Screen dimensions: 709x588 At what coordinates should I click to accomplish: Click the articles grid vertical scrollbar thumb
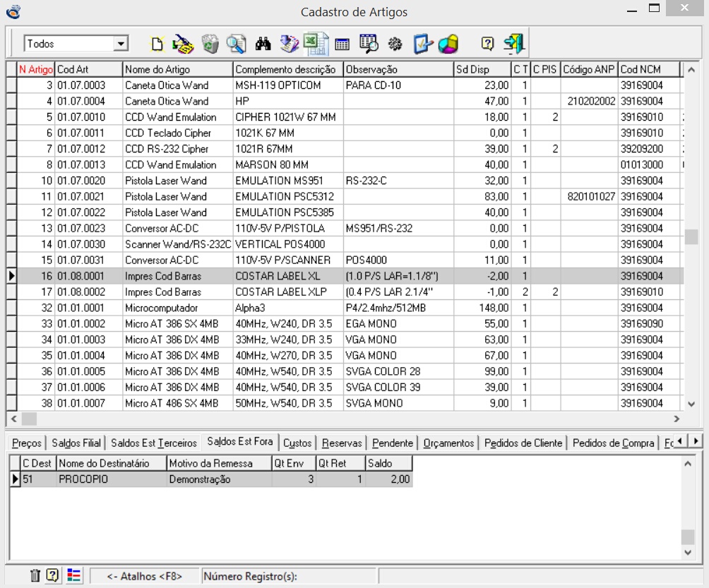(691, 237)
